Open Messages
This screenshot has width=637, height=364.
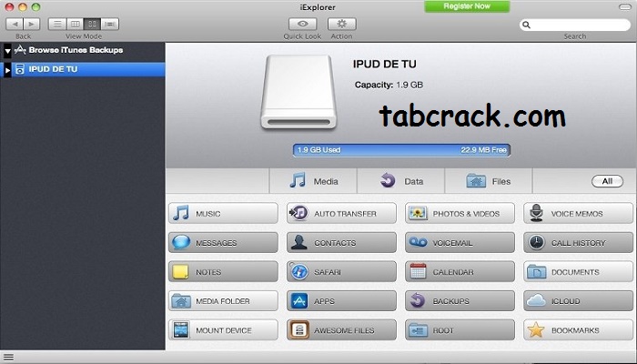[x=223, y=243]
